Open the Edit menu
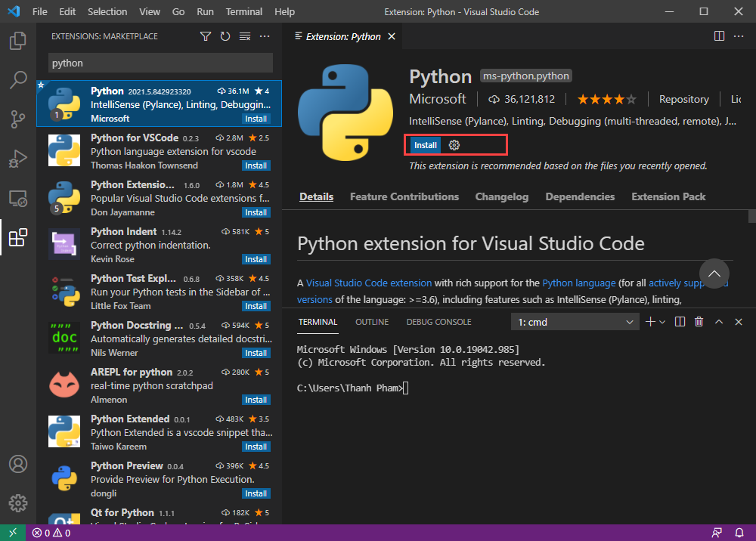This screenshot has width=756, height=541. point(67,11)
